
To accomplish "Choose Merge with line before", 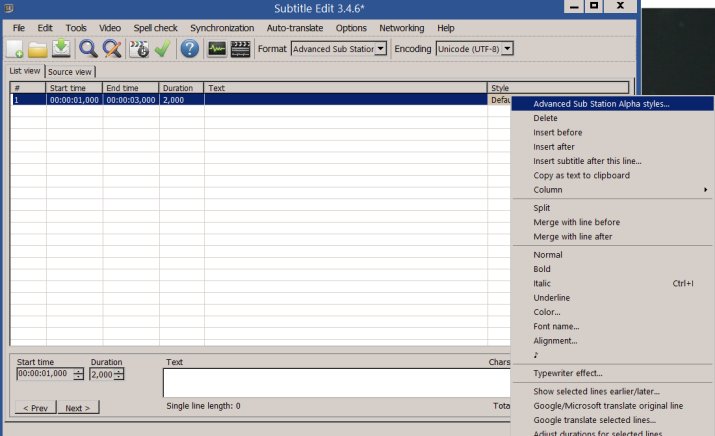I will point(612,222).
